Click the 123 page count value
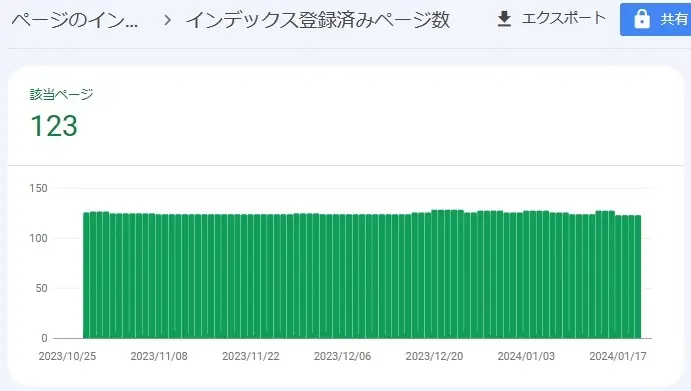Screen dimensions: 691x391 click(x=54, y=126)
